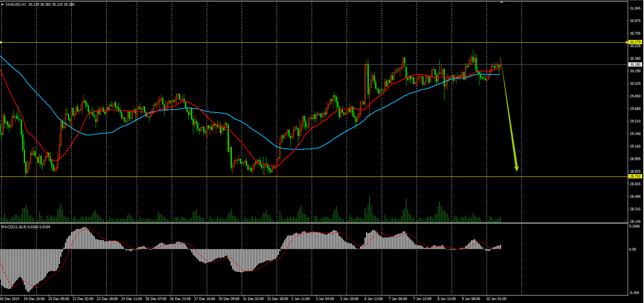
Task: Click the 31 Dec 02:00 time axis label
Action: (x=253, y=299)
